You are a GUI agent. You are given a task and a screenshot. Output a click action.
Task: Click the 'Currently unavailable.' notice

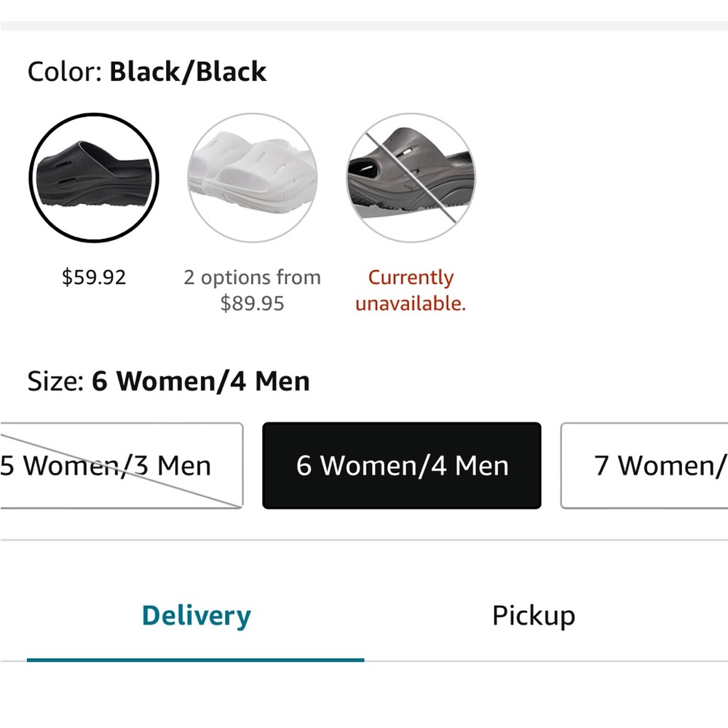(411, 290)
